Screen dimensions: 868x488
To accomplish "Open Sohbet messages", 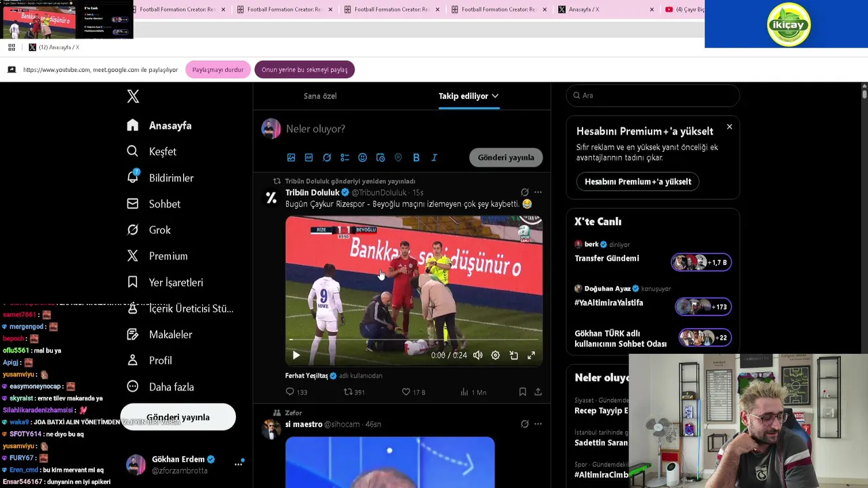I will pyautogui.click(x=154, y=203).
